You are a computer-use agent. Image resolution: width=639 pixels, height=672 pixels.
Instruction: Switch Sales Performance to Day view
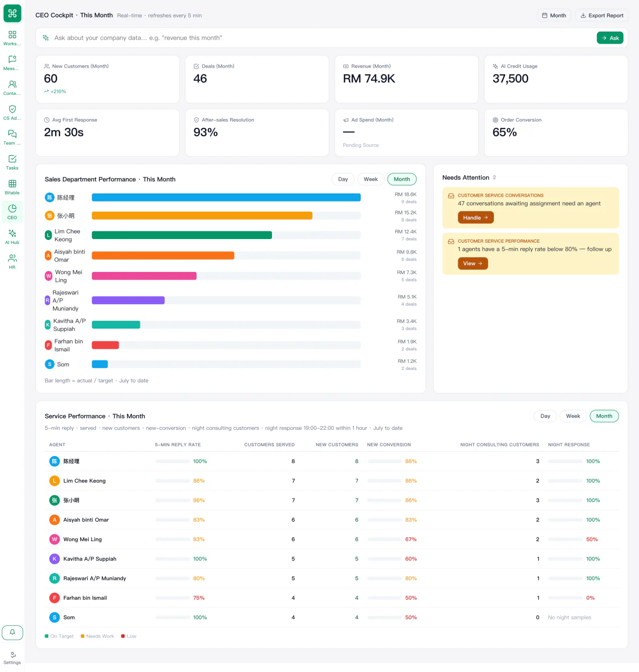coord(343,179)
